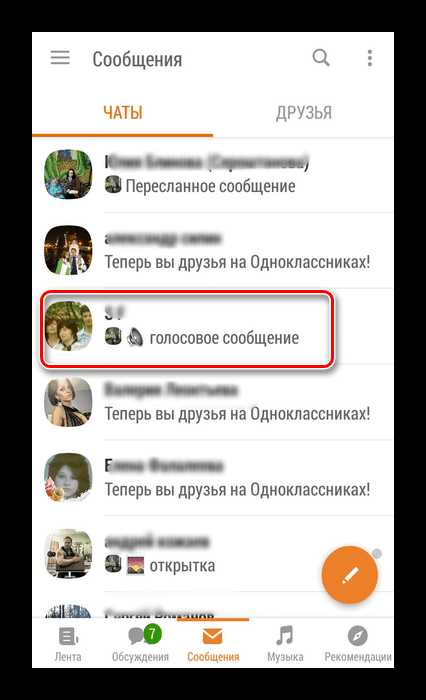The width and height of the screenshot is (426, 700).
Task: Open Рекомендации compass icon
Action: coord(358,643)
